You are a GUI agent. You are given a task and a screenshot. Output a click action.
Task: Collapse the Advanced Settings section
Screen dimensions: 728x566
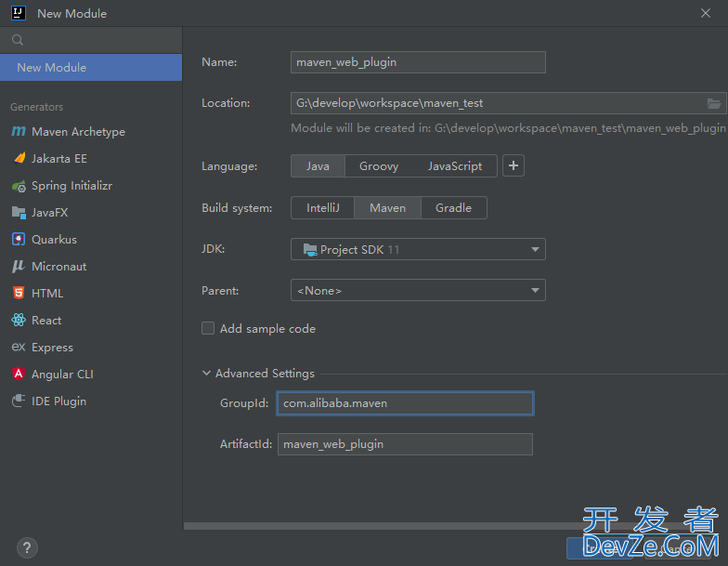tap(206, 374)
